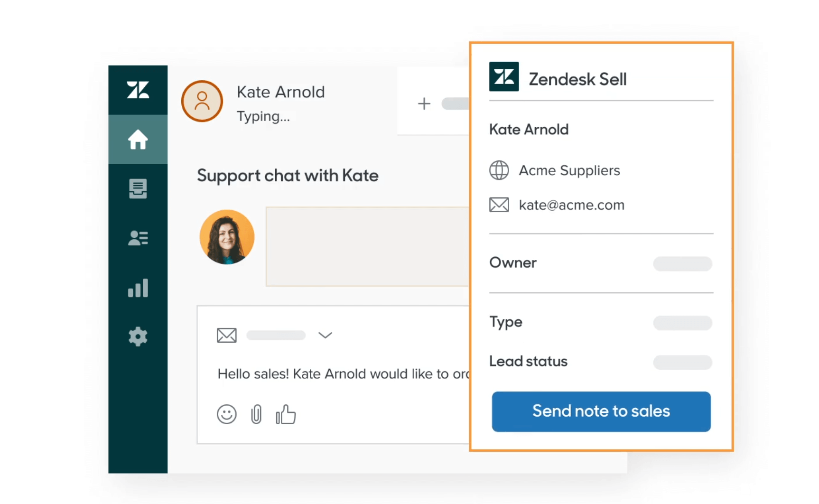The height and width of the screenshot is (504, 819).
Task: Click Kate Arnold name in chat header
Action: (281, 92)
